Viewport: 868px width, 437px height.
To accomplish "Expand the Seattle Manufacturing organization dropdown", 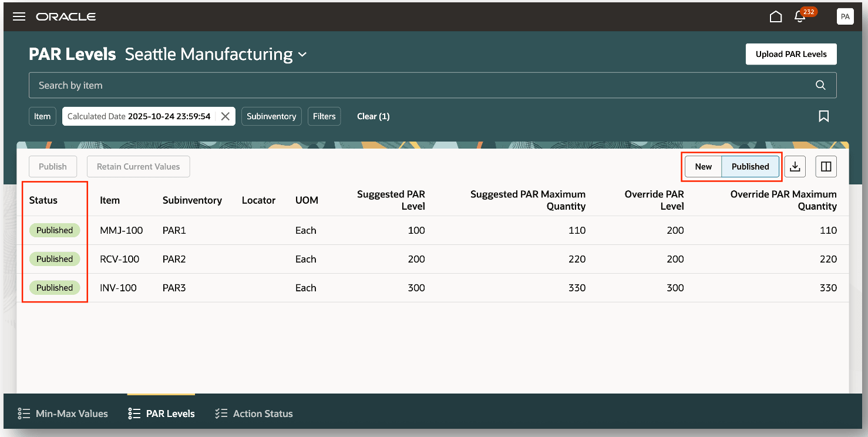I will coord(302,55).
